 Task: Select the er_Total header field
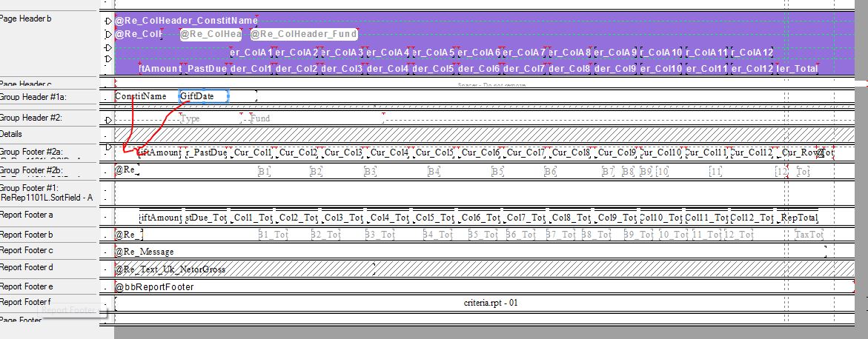[x=797, y=69]
